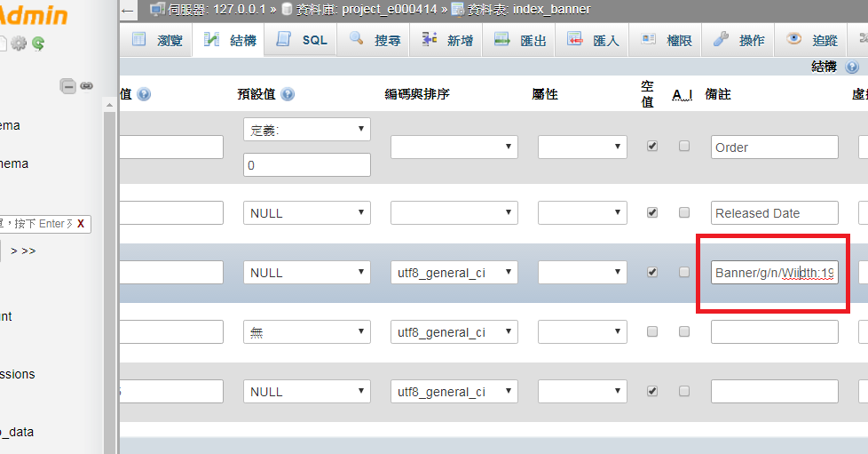Click the help icon beside 值 header
The height and width of the screenshot is (454, 868).
[144, 94]
